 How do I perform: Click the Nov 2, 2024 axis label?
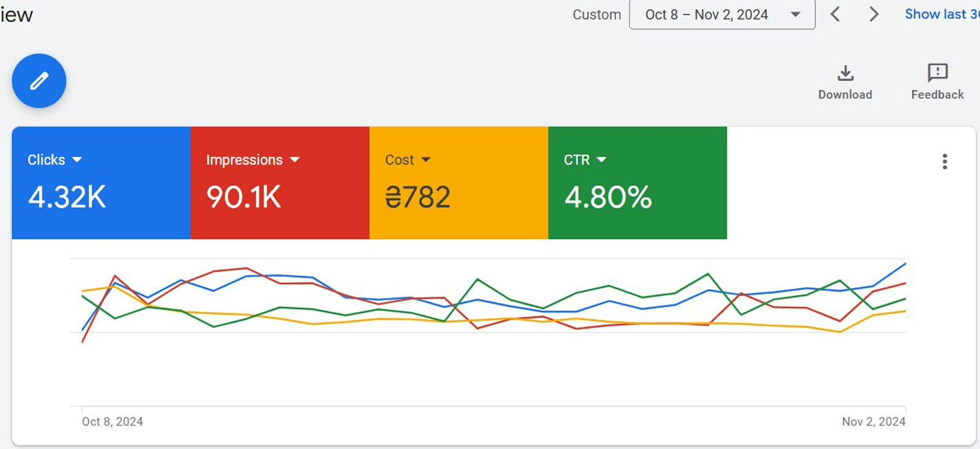[873, 421]
